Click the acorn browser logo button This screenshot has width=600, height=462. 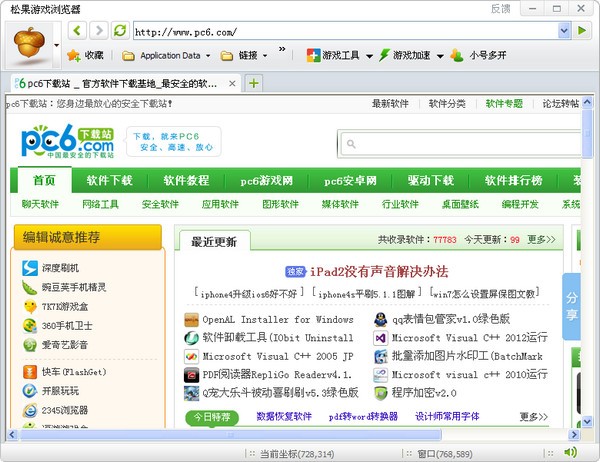click(x=29, y=43)
